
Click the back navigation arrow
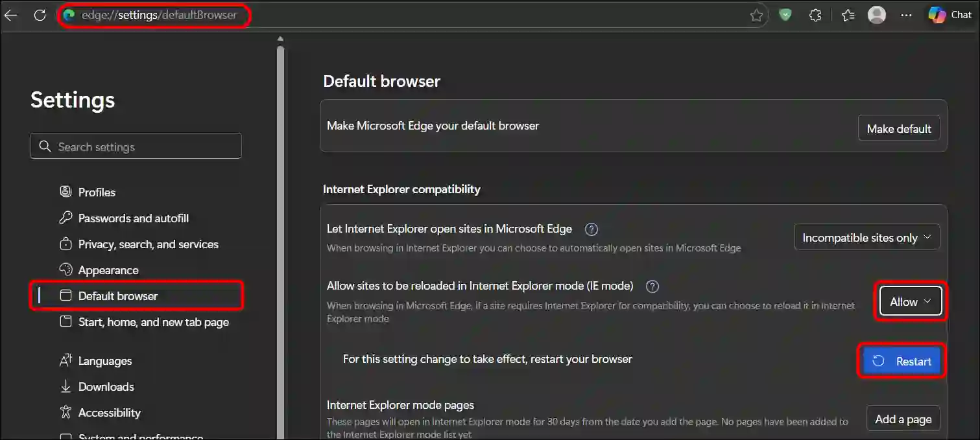10,14
